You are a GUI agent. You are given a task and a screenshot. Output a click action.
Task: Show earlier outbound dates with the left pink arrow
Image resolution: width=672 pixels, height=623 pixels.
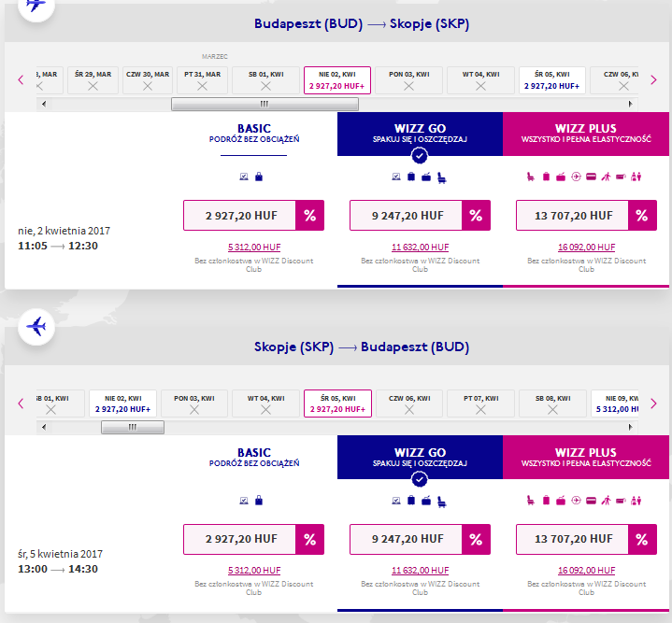click(21, 79)
